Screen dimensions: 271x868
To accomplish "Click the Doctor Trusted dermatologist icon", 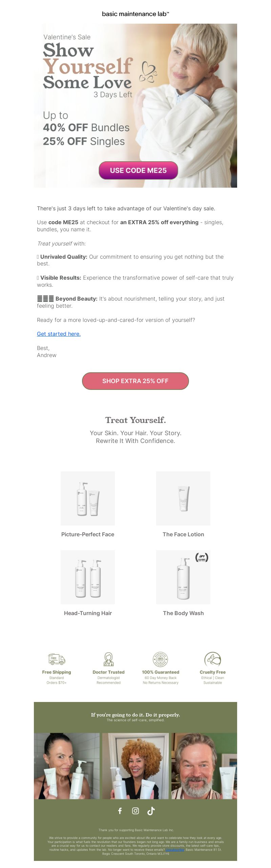I will click(x=108, y=659).
